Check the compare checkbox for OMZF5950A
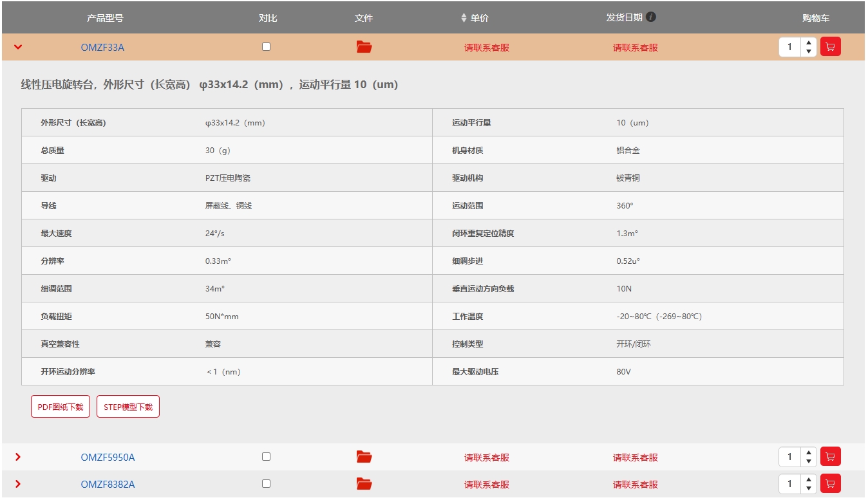Viewport: 868px width, 500px height. [266, 457]
